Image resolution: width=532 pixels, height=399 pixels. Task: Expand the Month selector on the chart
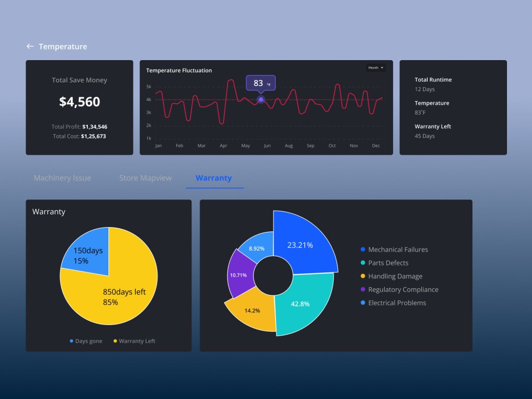point(376,68)
